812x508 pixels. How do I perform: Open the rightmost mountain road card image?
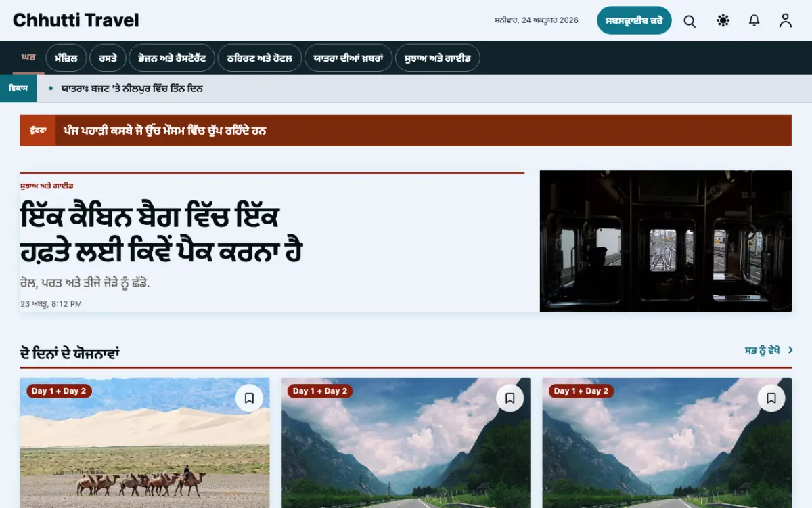pyautogui.click(x=667, y=443)
